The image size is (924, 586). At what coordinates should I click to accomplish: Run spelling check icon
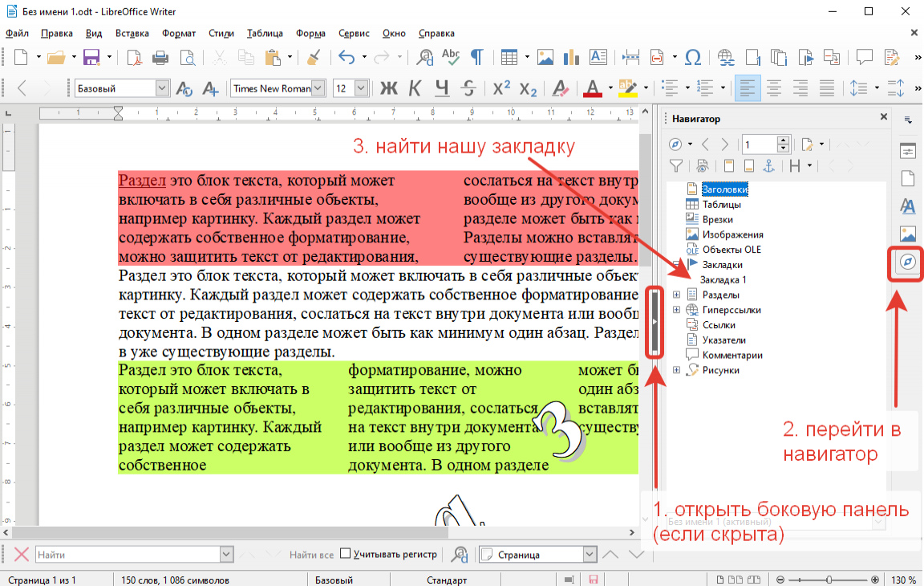point(451,57)
